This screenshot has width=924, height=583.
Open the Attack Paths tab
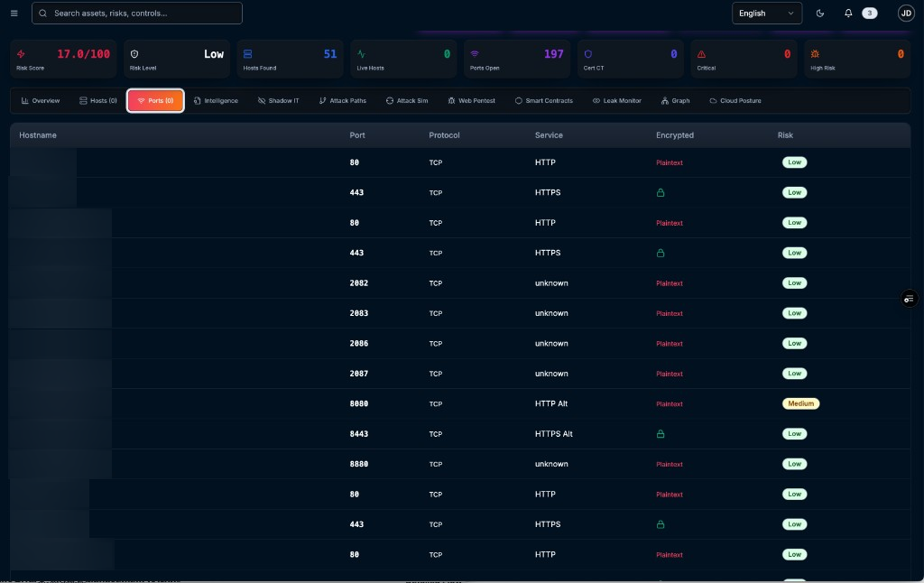coord(342,101)
